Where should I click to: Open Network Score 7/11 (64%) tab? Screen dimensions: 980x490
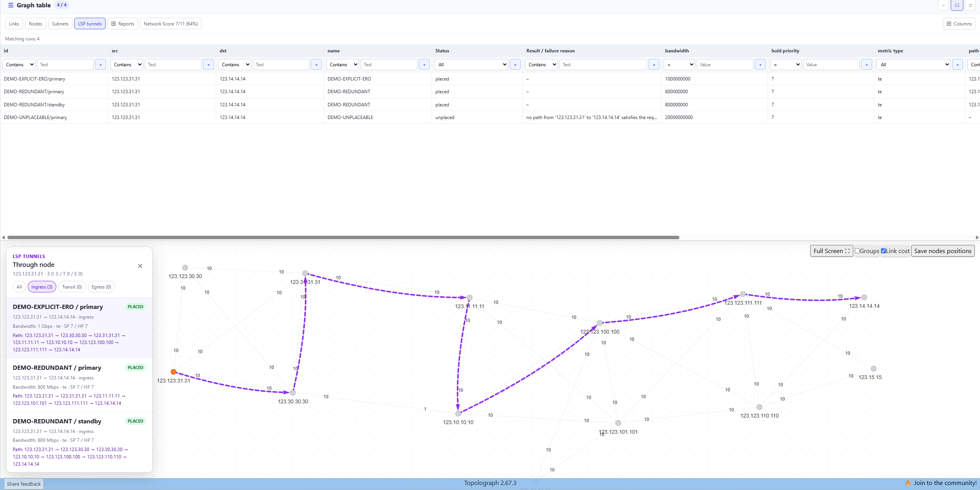point(171,24)
